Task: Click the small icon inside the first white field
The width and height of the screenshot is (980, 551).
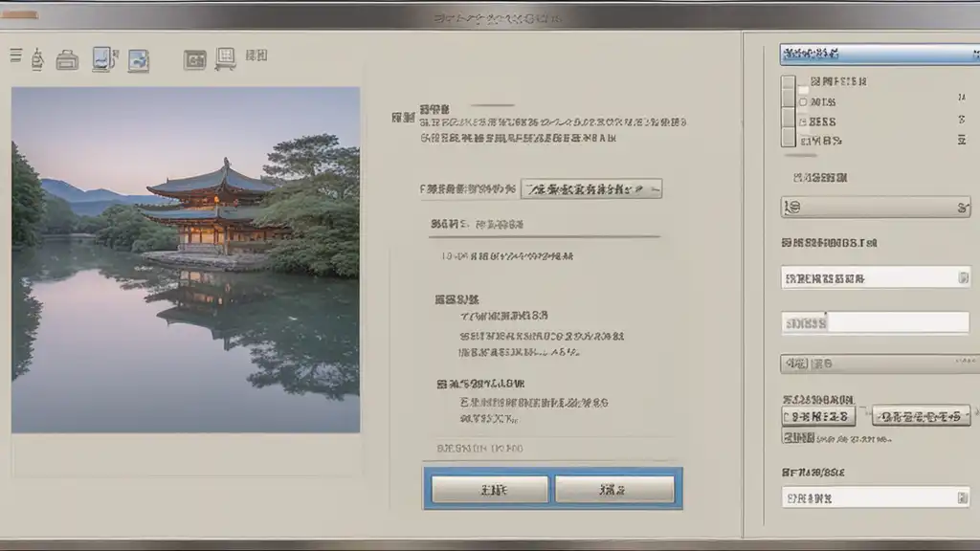Action: click(963, 277)
